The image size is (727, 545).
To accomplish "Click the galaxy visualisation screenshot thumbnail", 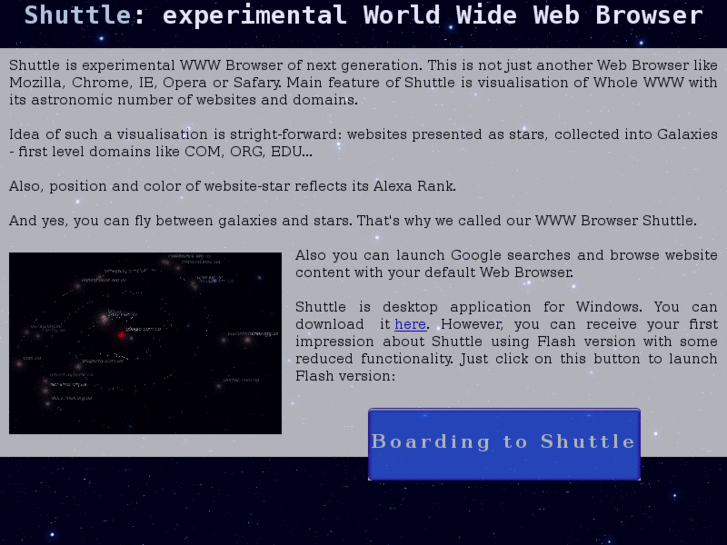I will tap(145, 343).
